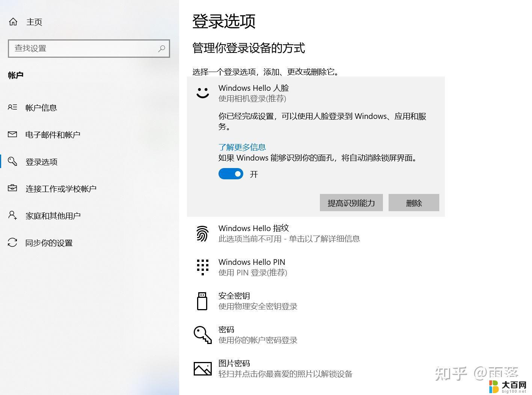Screen dimensions: 532x395
Task: Open 帐户信息 settings page
Action: pyautogui.click(x=41, y=108)
